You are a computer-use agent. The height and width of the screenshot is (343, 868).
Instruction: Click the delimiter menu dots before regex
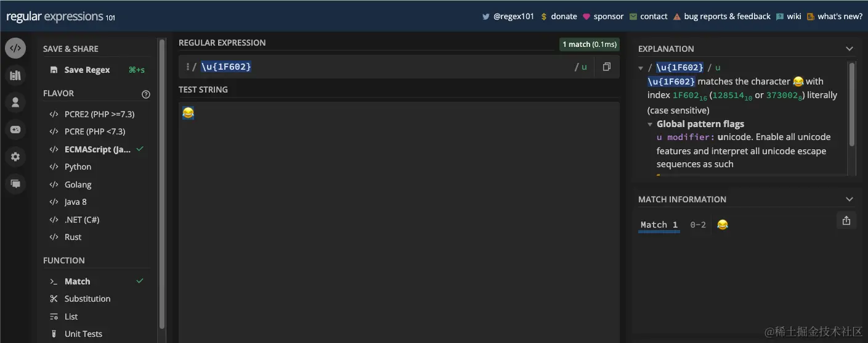(187, 67)
